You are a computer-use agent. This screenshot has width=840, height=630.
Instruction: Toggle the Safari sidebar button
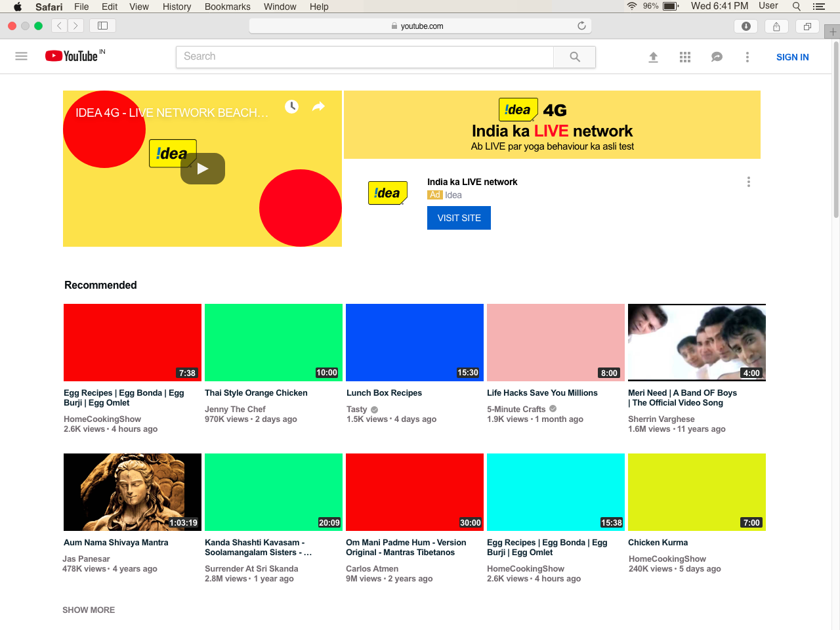point(102,26)
